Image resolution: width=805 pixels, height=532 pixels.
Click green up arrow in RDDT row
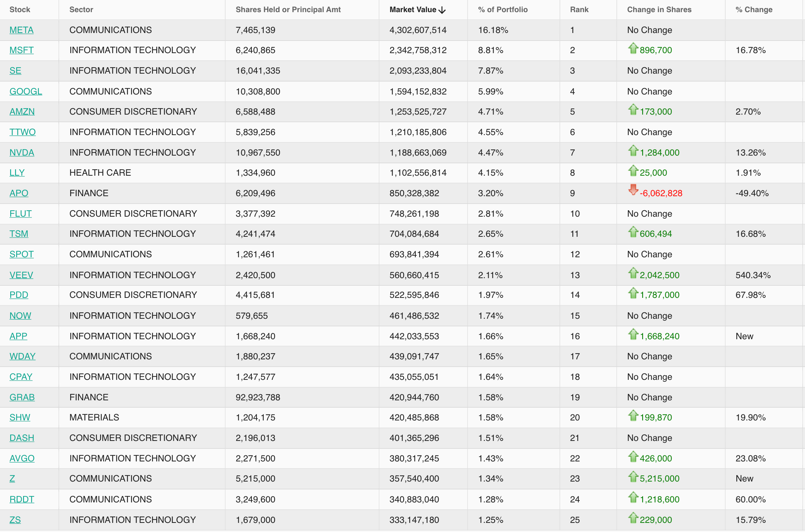click(633, 497)
